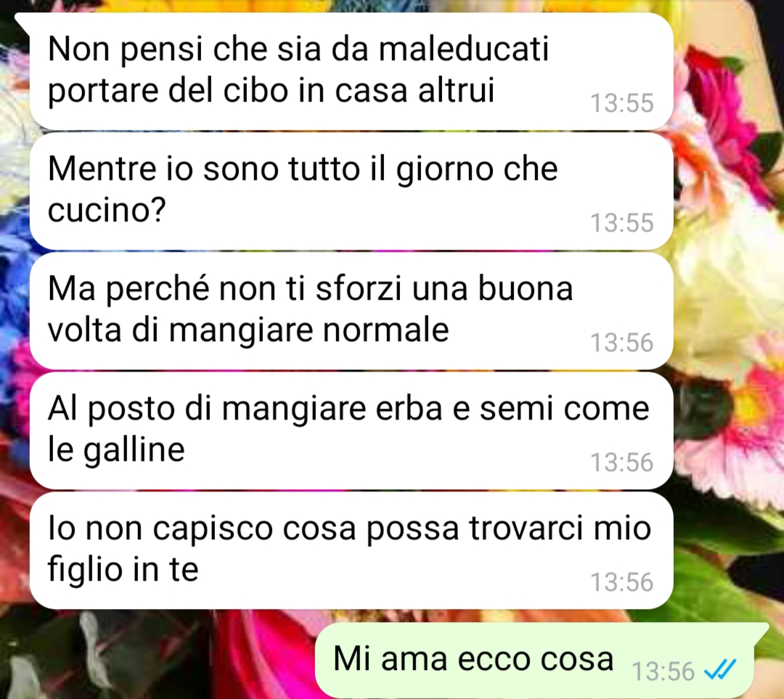Tap the 13:55 timestamp on 'cucino?' message

click(622, 223)
